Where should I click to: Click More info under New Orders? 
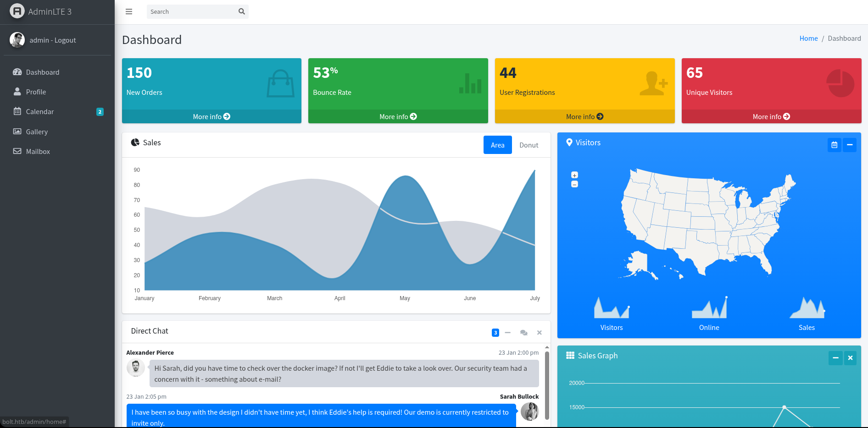pos(211,116)
